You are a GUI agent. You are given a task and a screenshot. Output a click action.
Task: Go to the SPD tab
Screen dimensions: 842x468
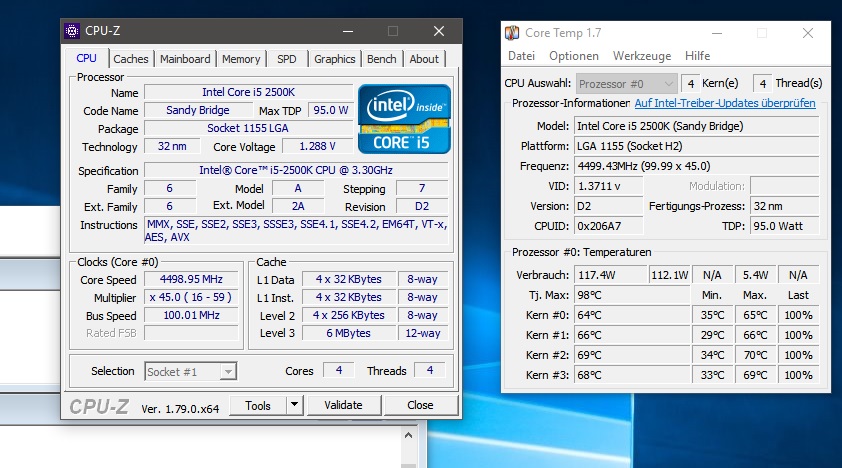click(x=287, y=59)
